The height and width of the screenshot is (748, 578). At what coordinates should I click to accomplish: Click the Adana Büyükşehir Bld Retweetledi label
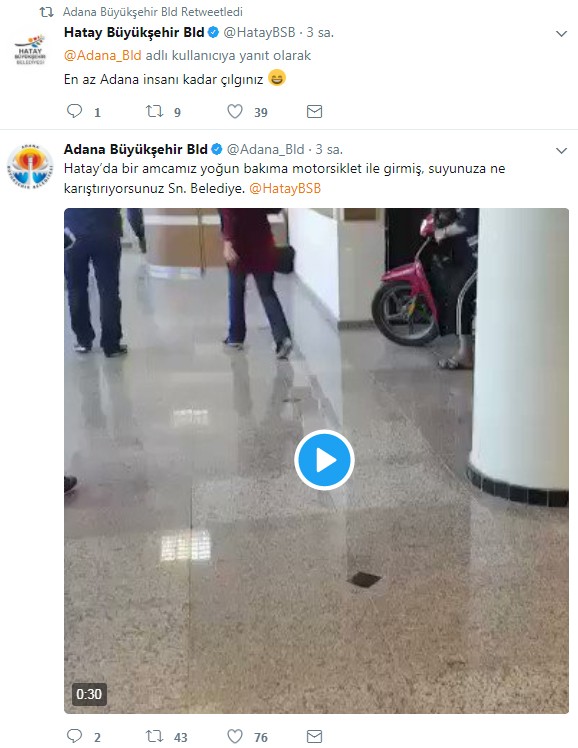click(153, 11)
